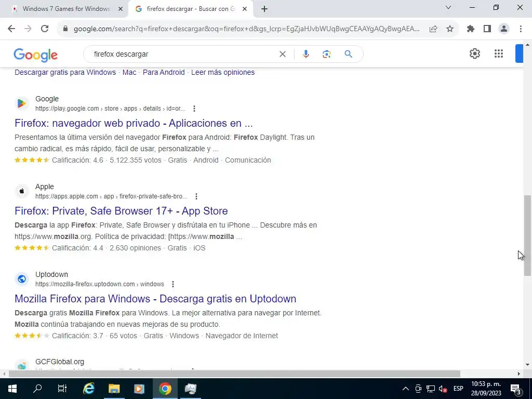
Task: Click the taskbar clock and date
Action: pos(486,389)
